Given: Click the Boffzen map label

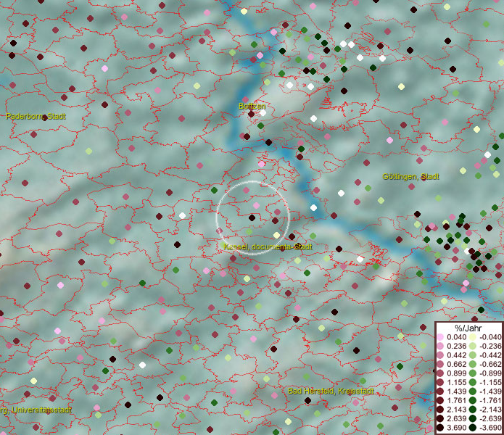Looking at the screenshot, I should [x=252, y=106].
